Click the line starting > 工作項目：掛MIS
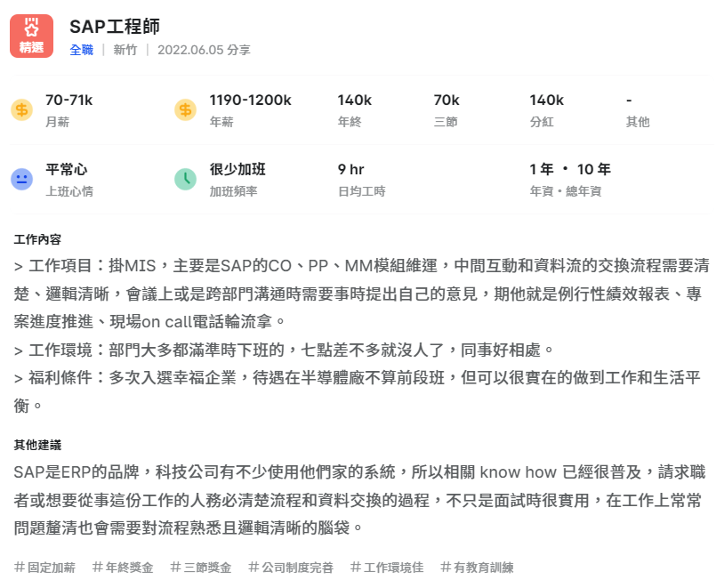716x588 pixels. click(362, 266)
